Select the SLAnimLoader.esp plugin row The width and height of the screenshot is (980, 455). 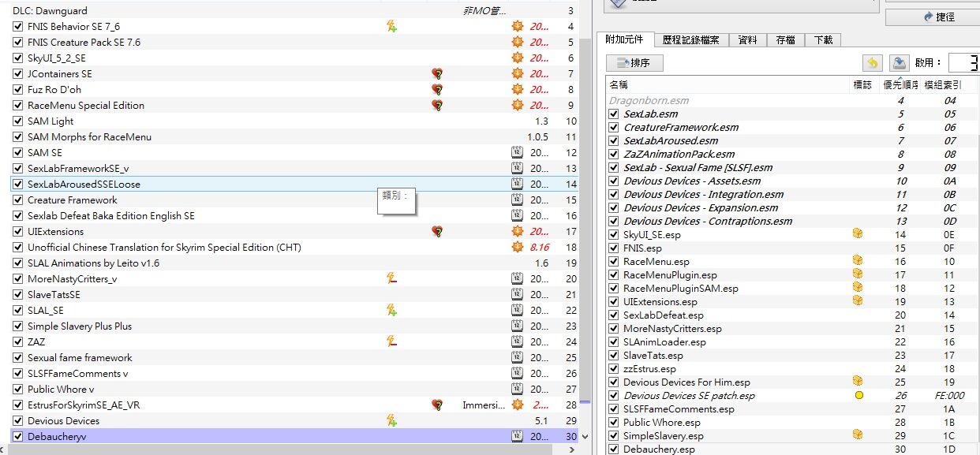point(792,341)
